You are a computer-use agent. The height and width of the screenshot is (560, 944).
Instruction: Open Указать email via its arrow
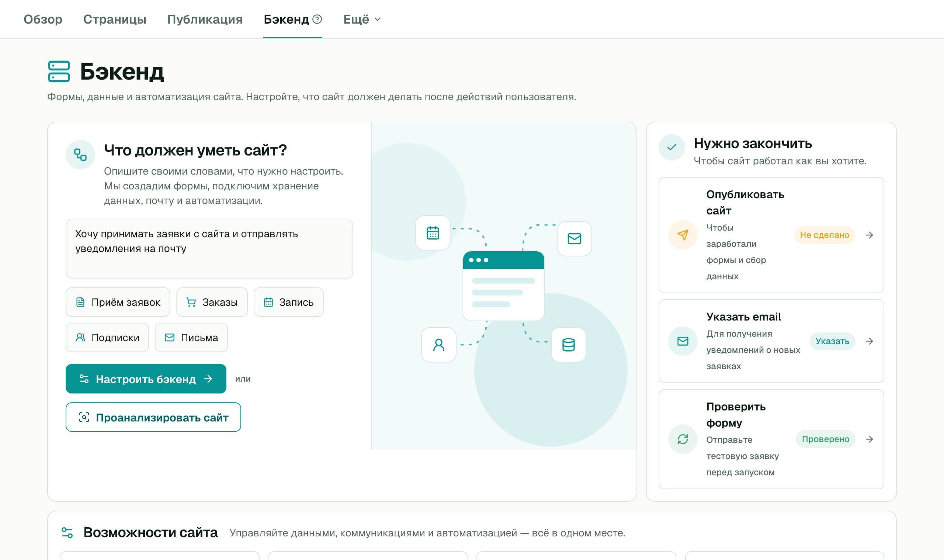[870, 341]
